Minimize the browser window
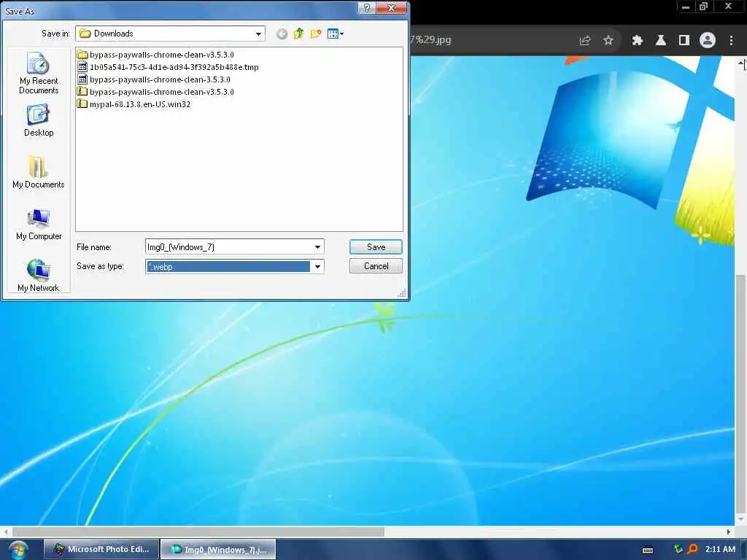The height and width of the screenshot is (560, 747). (x=686, y=7)
